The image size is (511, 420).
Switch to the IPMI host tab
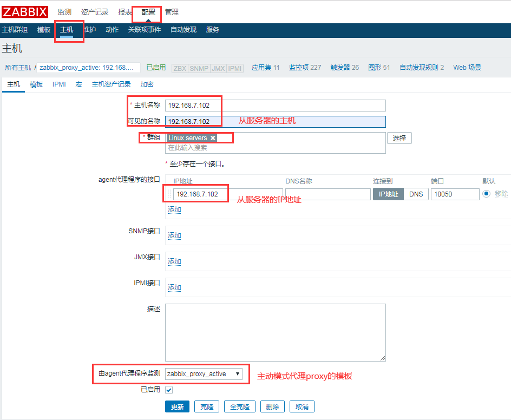click(x=59, y=84)
